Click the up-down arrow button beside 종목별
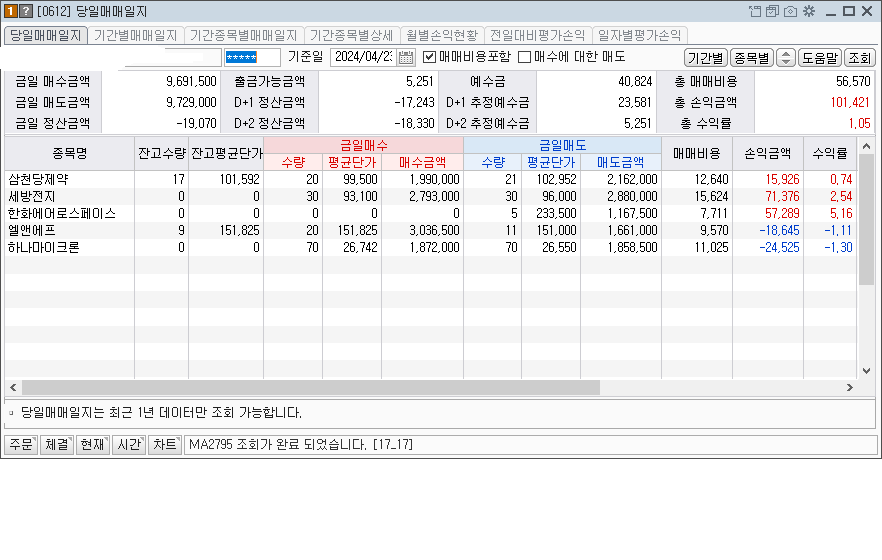 pyautogui.click(x=785, y=58)
